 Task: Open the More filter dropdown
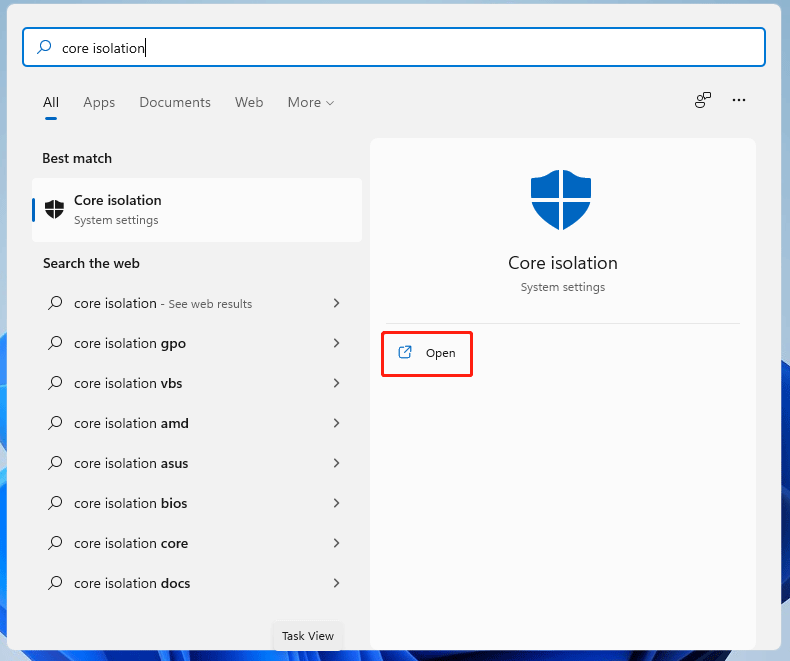coord(311,102)
